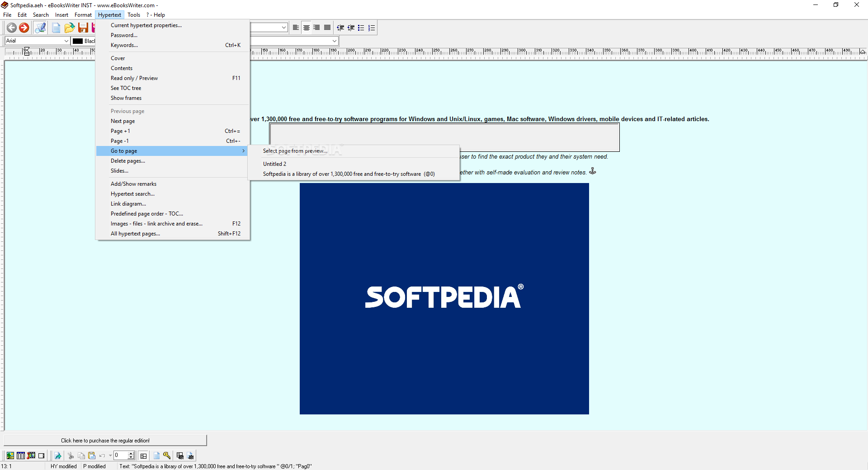The width and height of the screenshot is (868, 470).
Task: Click the red forward arrow icon
Action: (24, 28)
